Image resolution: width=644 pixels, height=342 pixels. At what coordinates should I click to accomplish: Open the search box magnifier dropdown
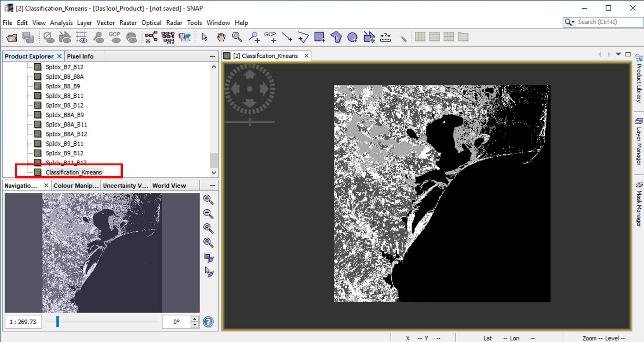570,22
